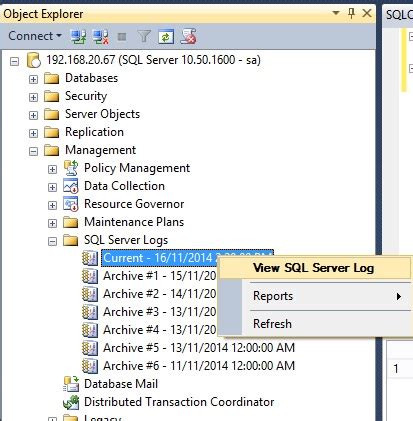Click the Connect Object Explorer icon
Screen dimensions: 413x421
click(x=78, y=36)
